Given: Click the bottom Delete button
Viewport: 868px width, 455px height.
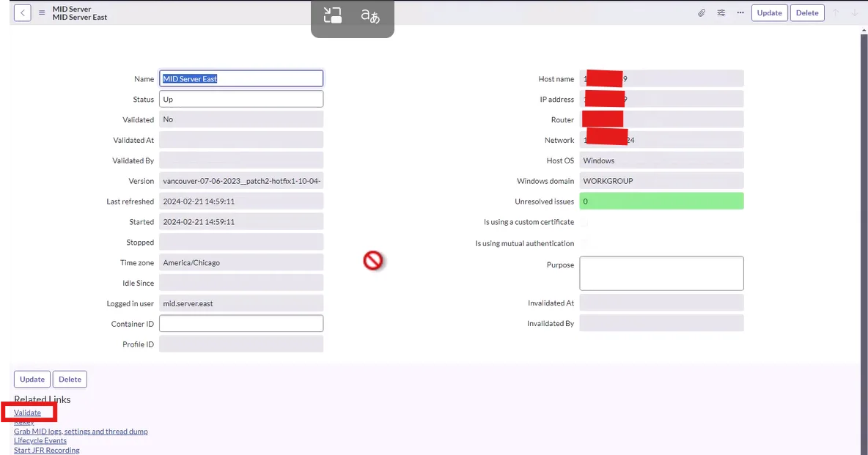Looking at the screenshot, I should 70,380.
